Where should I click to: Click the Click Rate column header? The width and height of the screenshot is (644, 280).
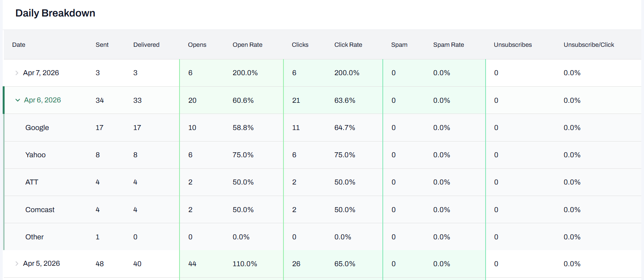coord(348,45)
